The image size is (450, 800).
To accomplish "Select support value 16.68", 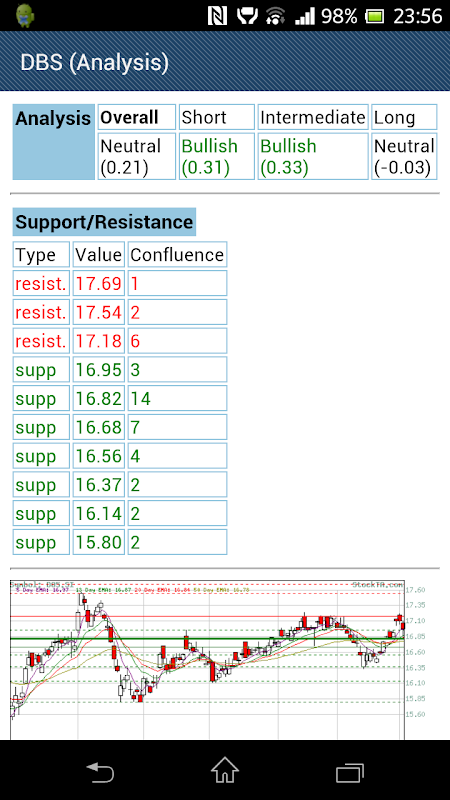I will [99, 427].
